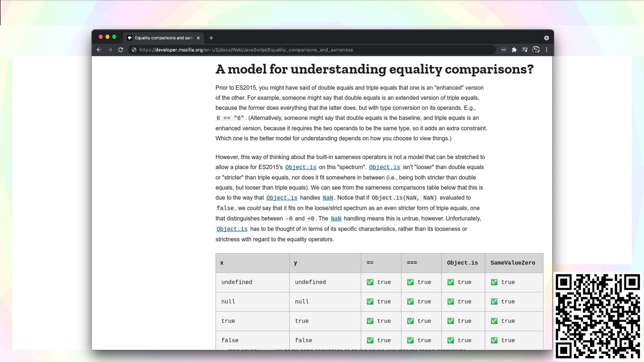Reload the current page
The height and width of the screenshot is (362, 644).
click(121, 50)
